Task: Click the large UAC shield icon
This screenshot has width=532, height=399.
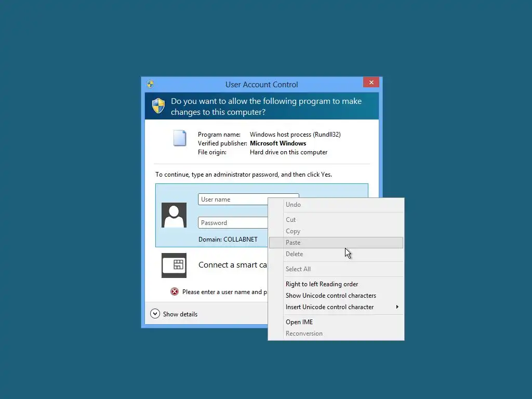Action: pyautogui.click(x=158, y=106)
